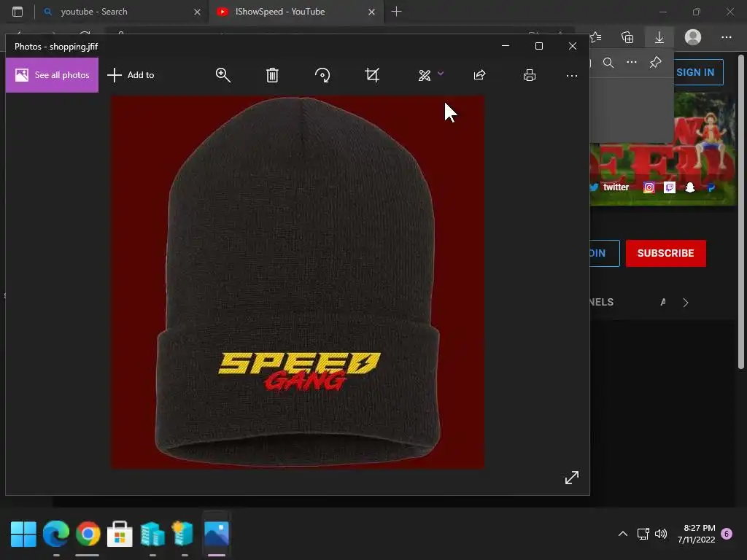Screen dimensions: 747x560
Task: Click the Edge profile avatar
Action: click(693, 37)
